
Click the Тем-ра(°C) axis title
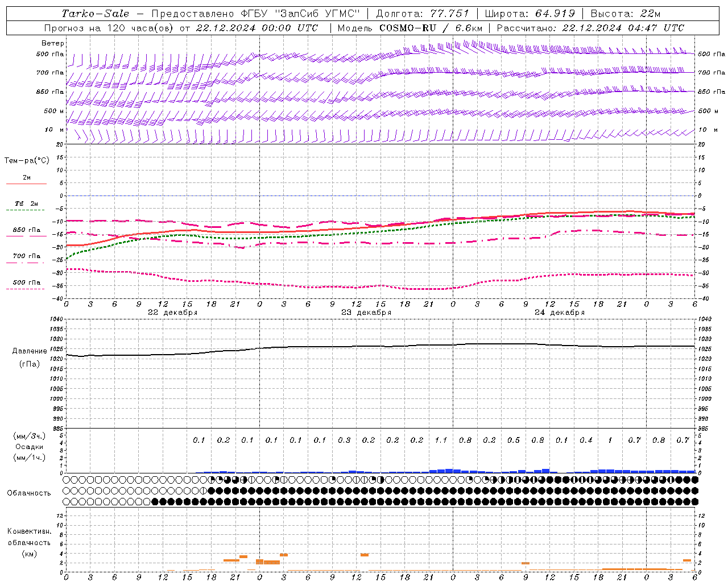click(27, 161)
